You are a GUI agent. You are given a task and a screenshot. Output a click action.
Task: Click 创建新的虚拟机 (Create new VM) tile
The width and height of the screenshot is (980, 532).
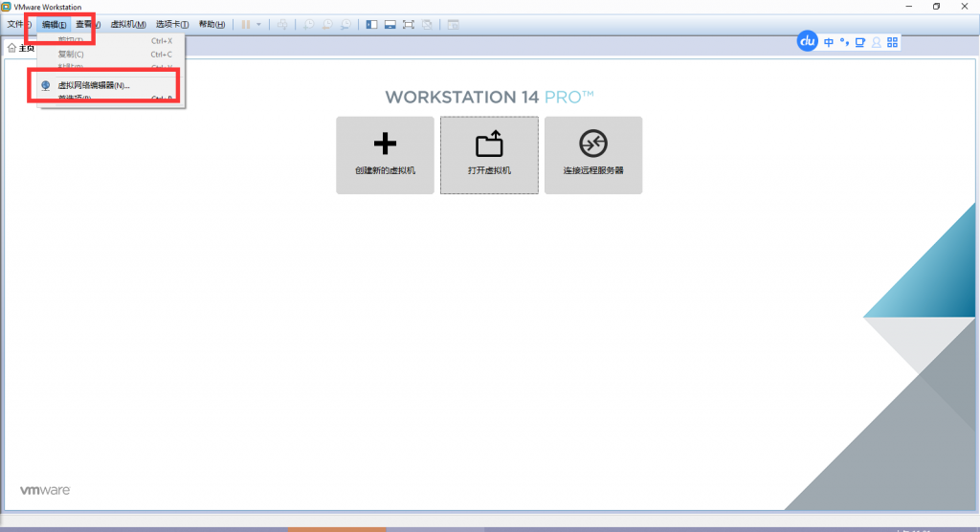385,155
